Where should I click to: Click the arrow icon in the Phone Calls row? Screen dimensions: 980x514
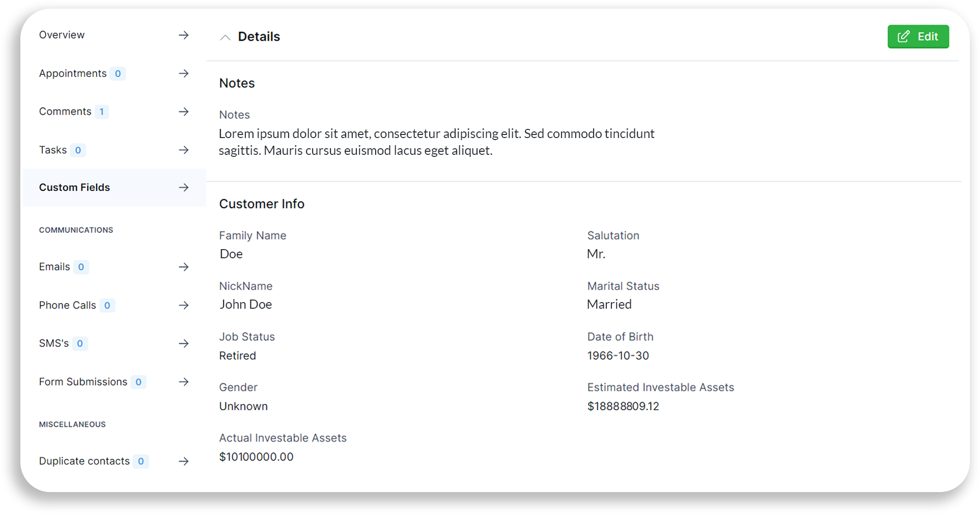184,305
